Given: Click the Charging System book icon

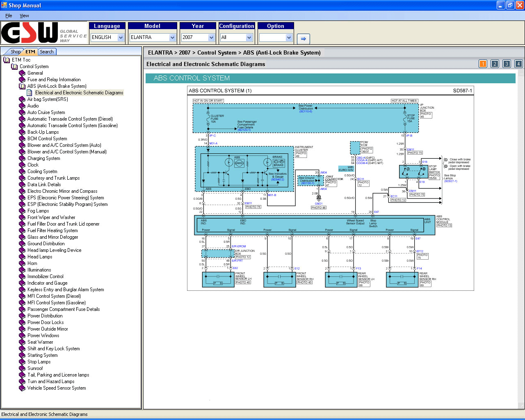Looking at the screenshot, I should [x=22, y=158].
